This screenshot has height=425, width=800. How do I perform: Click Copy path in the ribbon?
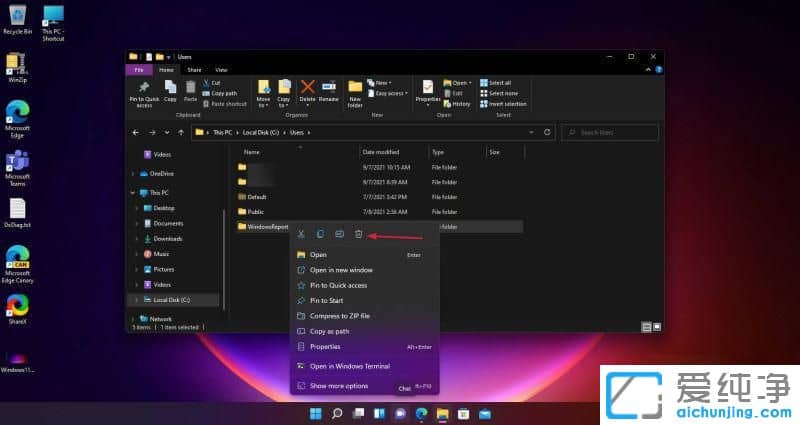(220, 93)
